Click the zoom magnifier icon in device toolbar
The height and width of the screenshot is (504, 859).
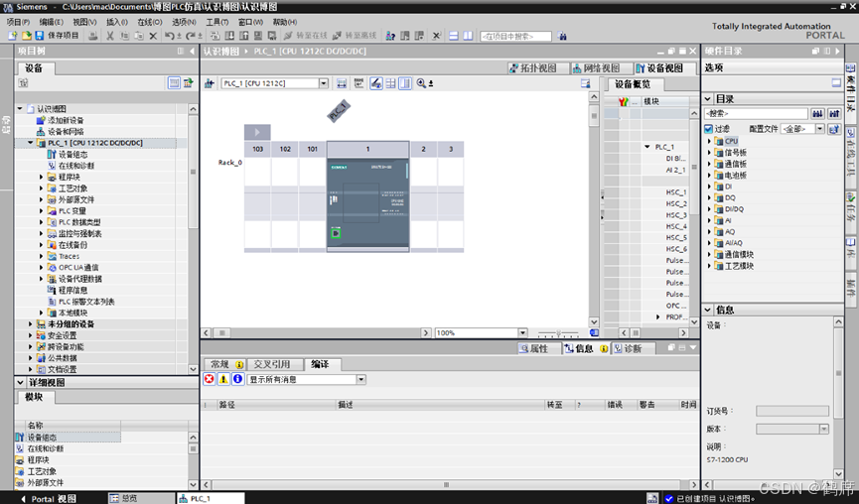[x=421, y=83]
